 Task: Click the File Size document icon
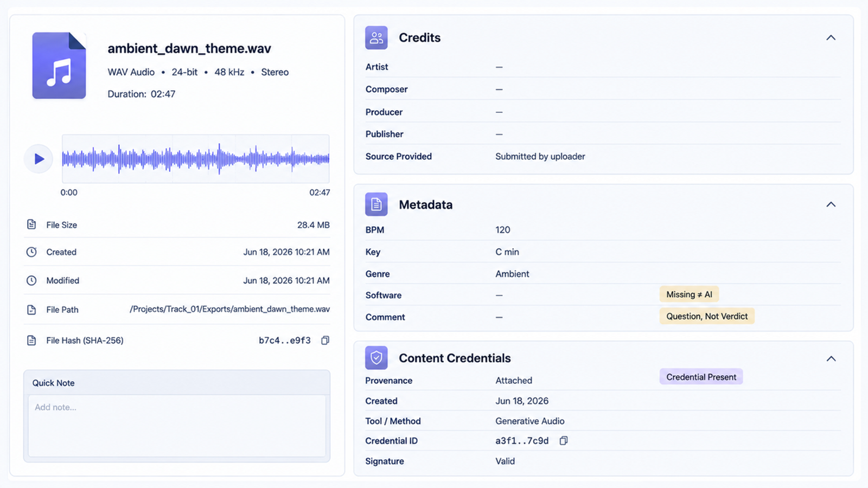[31, 224]
